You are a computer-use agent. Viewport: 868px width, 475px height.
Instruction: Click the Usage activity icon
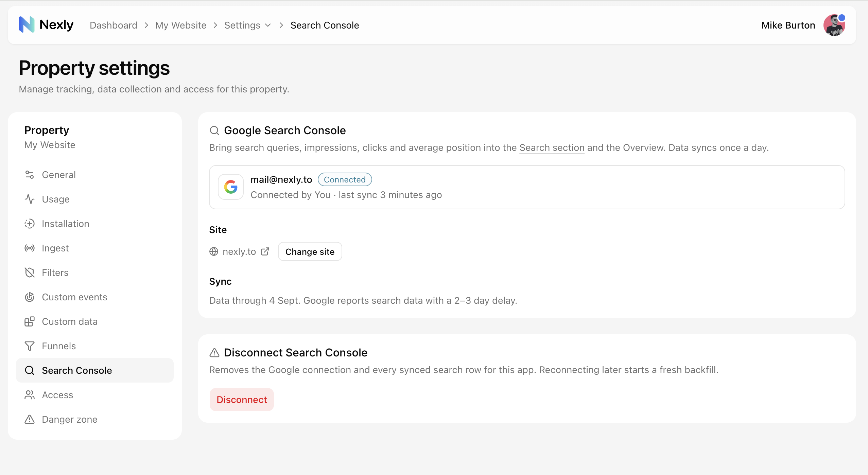(30, 199)
